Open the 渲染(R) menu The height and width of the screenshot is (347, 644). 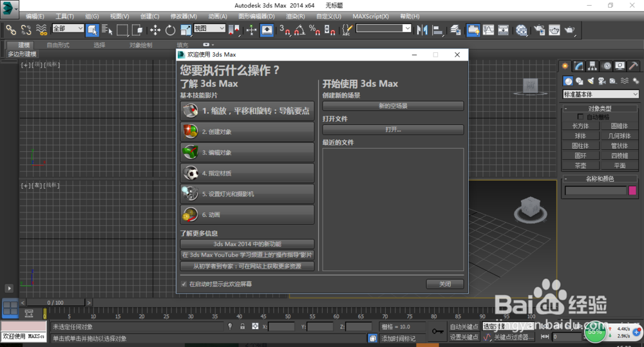(296, 17)
